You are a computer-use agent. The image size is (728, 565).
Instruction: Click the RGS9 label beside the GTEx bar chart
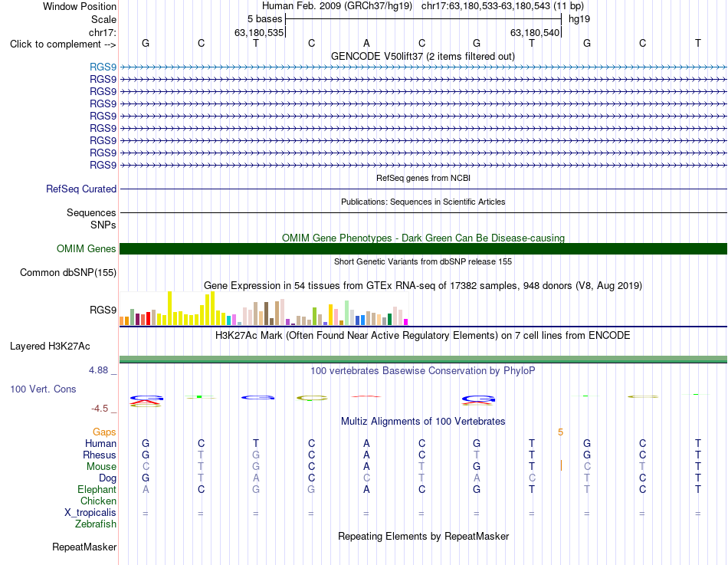pos(103,310)
